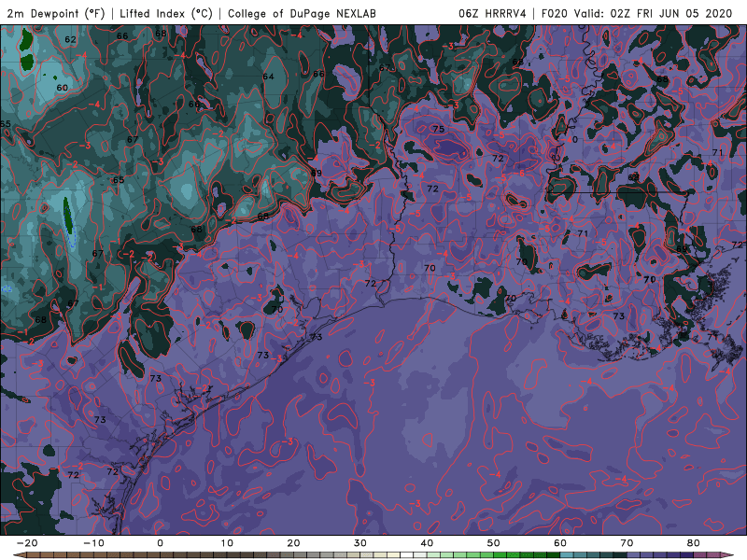The image size is (747, 560).
Task: Click the right arrow end of the color bar
Action: click(x=726, y=555)
